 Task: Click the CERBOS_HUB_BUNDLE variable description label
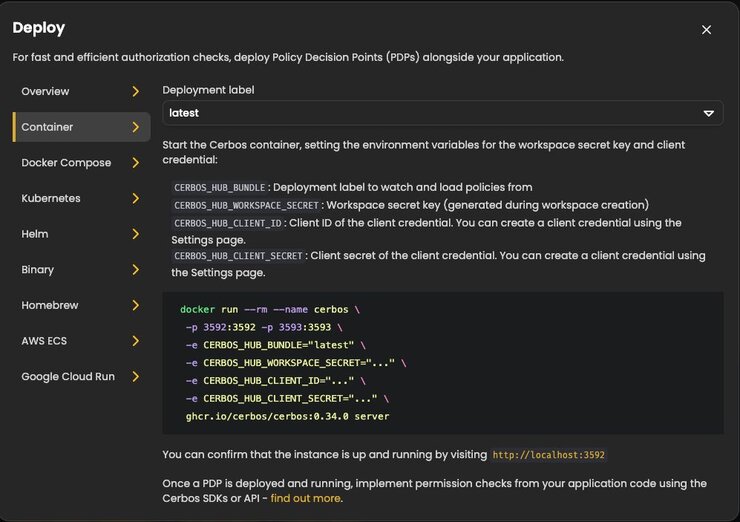pyautogui.click(x=219, y=187)
